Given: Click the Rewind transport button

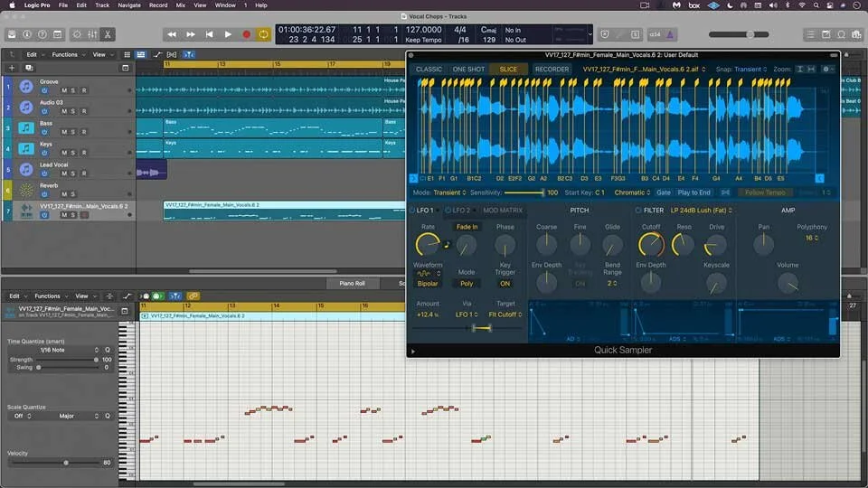Looking at the screenshot, I should coord(172,34).
